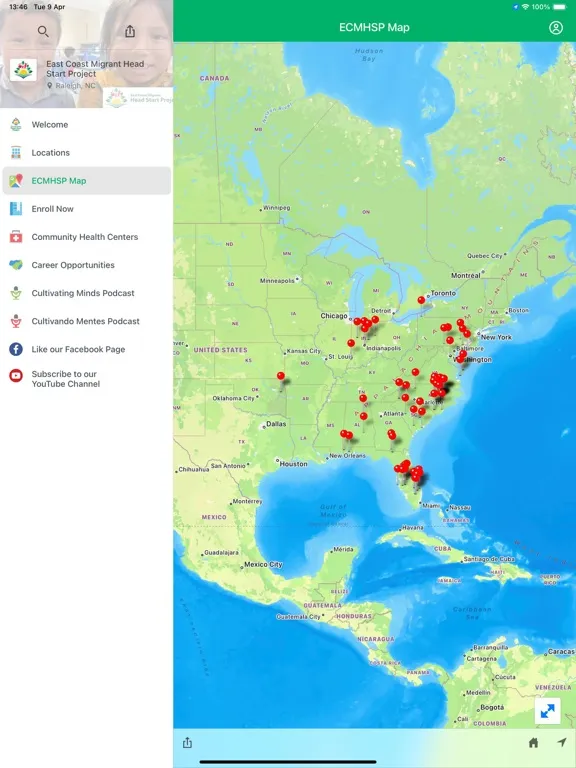Screen dimensions: 576x768
Task: Open Enroll Now menu item
Action: pyautogui.click(x=87, y=209)
